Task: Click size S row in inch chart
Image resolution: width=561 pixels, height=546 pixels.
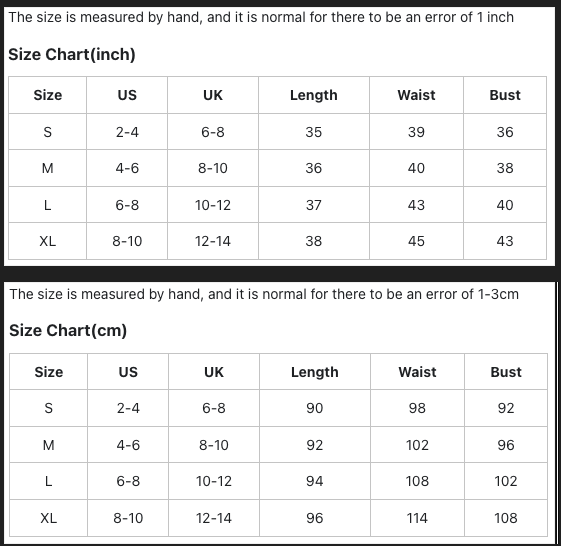Action: [277, 132]
